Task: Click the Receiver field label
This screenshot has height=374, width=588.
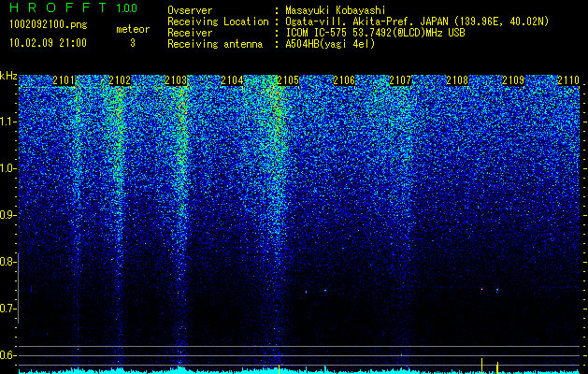Action: point(190,33)
